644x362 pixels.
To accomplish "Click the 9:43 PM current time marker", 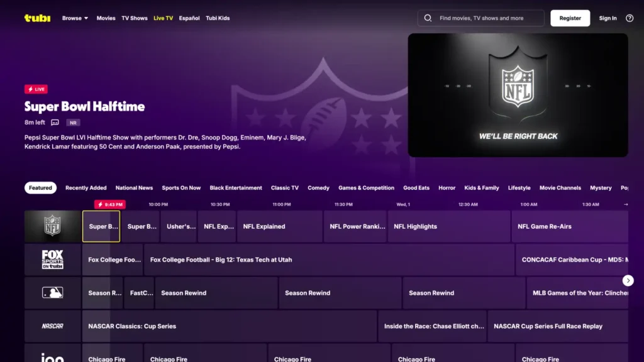I will [110, 204].
